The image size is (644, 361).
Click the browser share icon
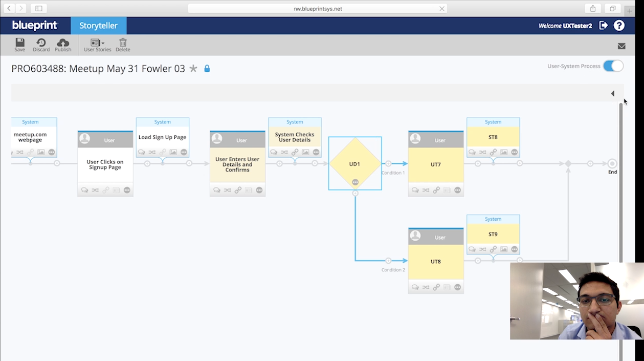pos(593,9)
